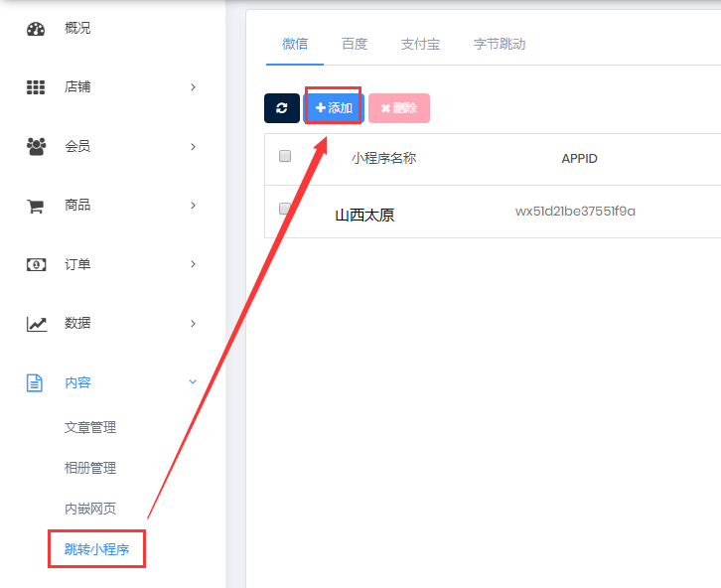
Task: Expand the 会员 chevron
Action: [x=193, y=146]
